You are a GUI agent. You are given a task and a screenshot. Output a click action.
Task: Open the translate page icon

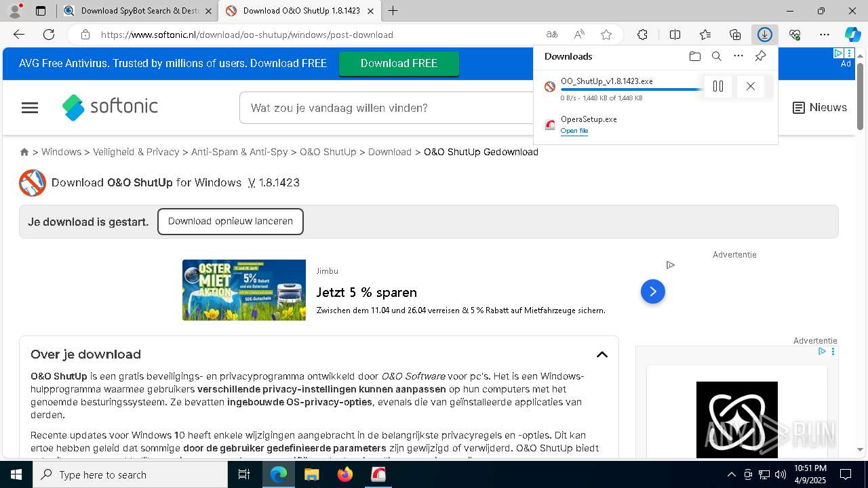point(552,35)
